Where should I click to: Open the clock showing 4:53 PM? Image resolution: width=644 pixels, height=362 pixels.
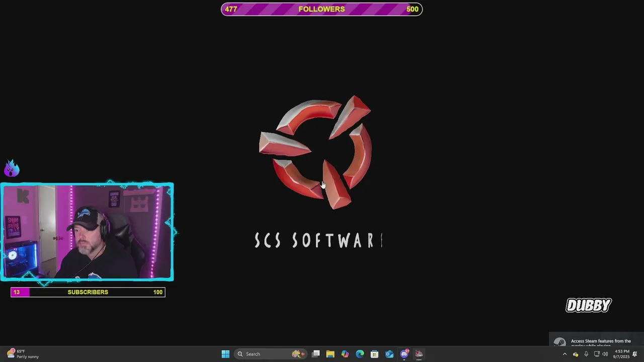click(622, 354)
